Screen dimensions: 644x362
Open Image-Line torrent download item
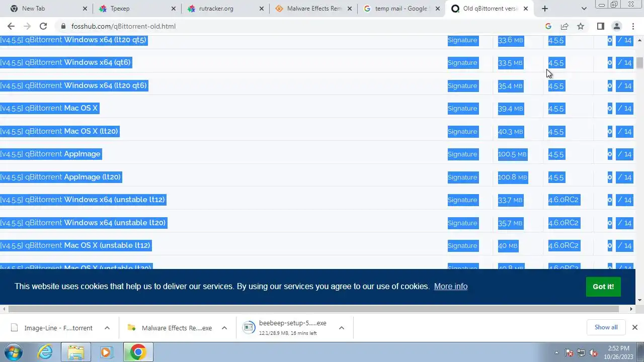coord(53,328)
